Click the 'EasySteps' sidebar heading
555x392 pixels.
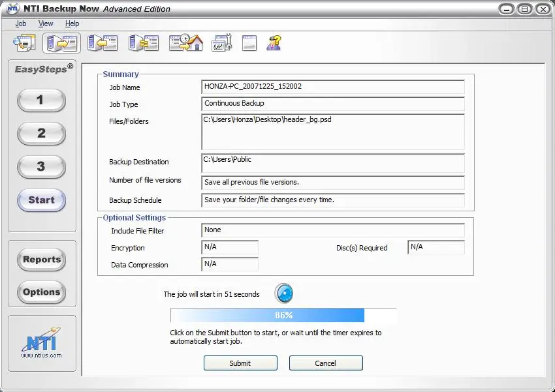click(x=44, y=68)
